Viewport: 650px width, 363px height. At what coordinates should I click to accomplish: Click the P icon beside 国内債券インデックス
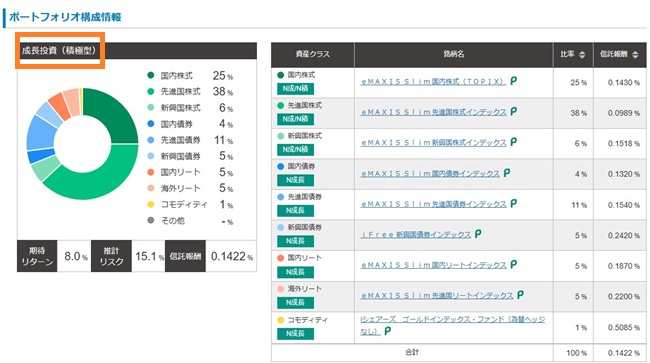507,172
